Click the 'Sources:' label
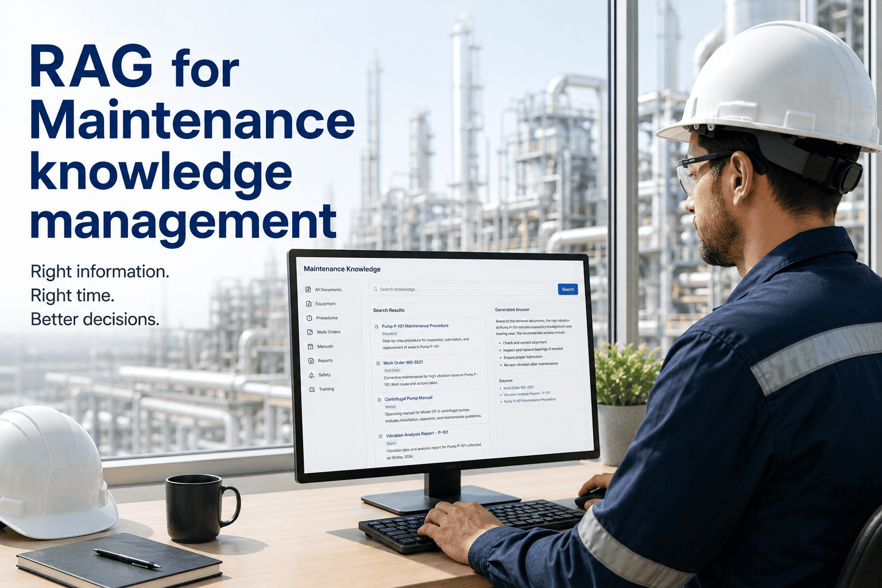The width and height of the screenshot is (882, 588). coord(506,381)
